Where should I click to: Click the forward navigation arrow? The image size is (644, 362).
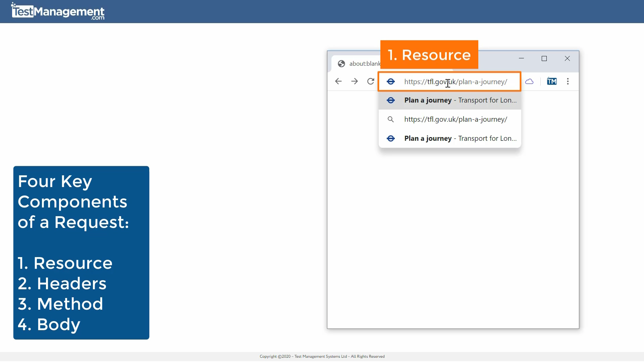coord(355,81)
